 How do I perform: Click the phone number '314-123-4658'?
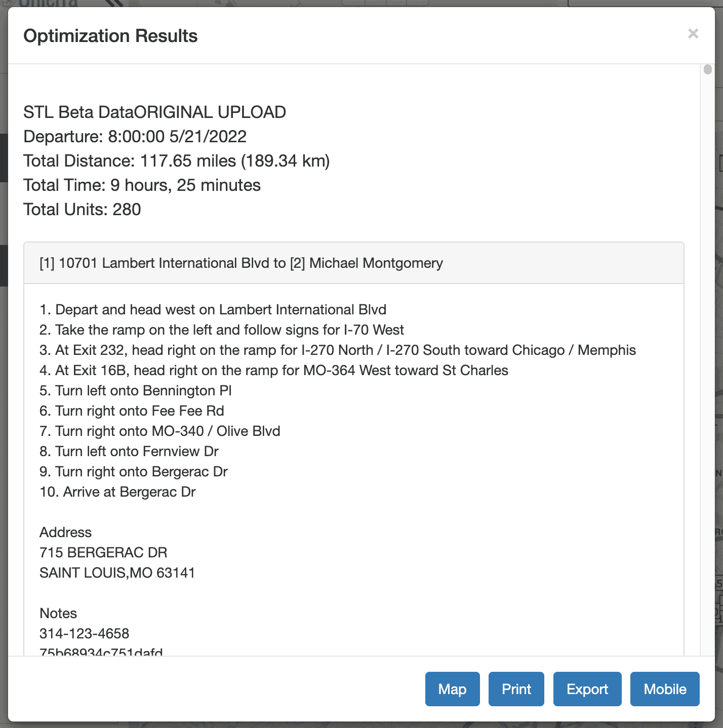pyautogui.click(x=85, y=633)
